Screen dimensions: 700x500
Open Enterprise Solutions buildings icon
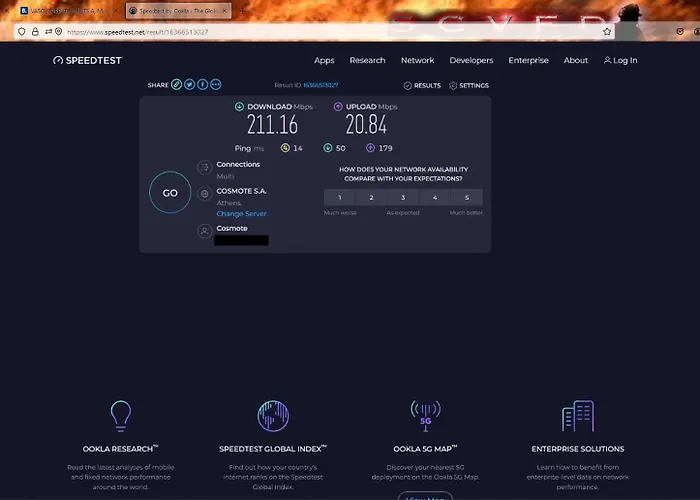(x=578, y=416)
